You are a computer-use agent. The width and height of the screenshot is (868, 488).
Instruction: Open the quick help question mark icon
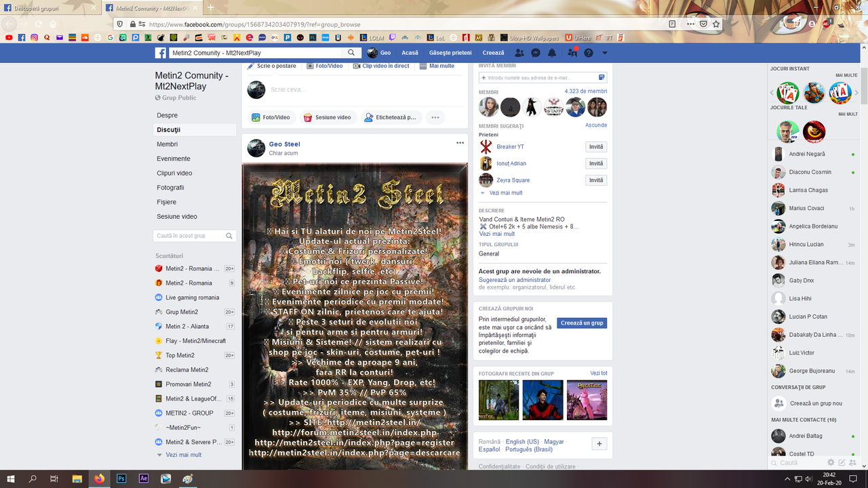tap(589, 53)
